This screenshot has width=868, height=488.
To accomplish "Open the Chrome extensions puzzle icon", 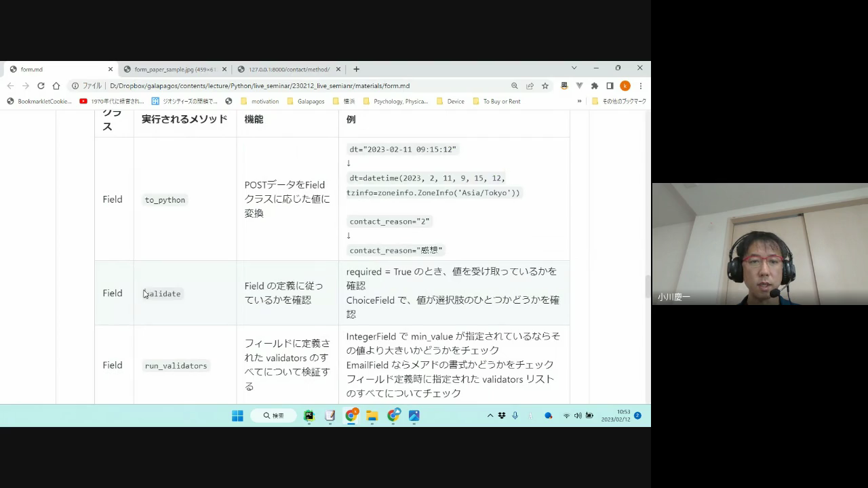I will tap(595, 86).
